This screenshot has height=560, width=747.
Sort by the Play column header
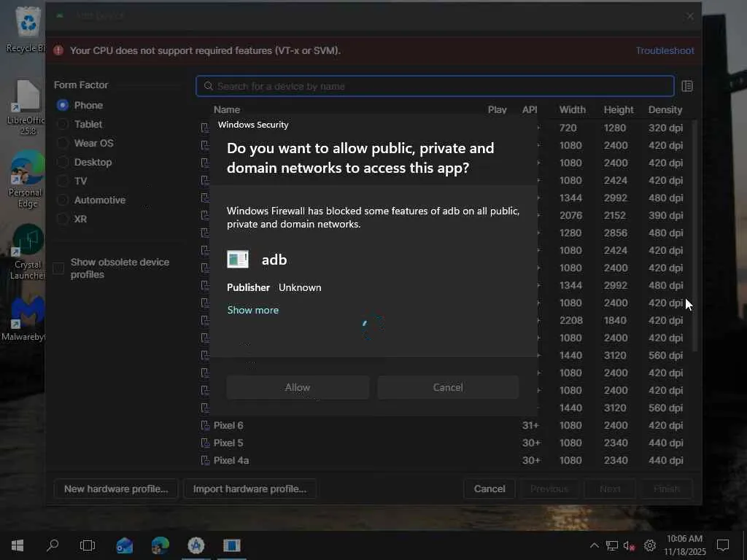click(497, 109)
